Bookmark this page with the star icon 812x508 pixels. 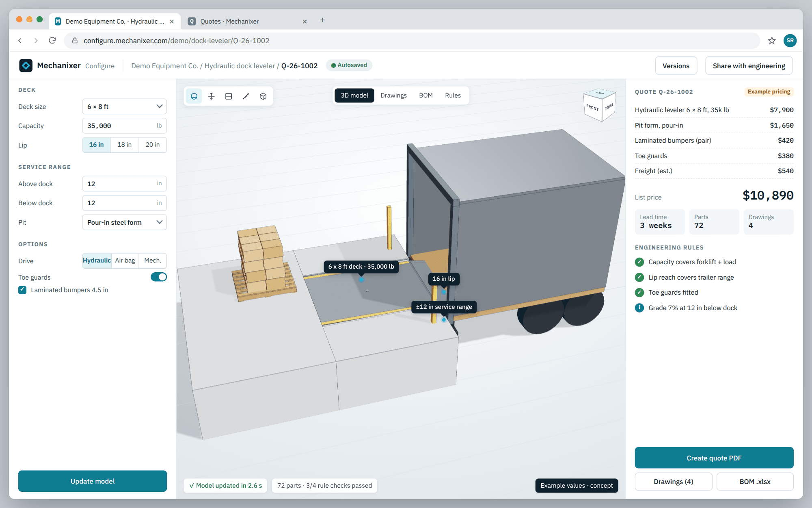(x=772, y=41)
